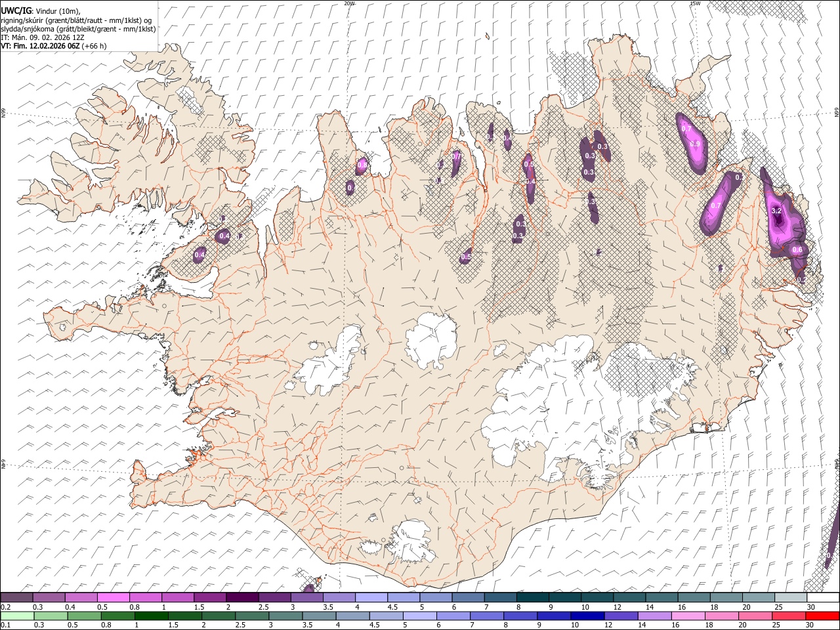Select the light purple 14 swatch, lower legend row

click(x=654, y=616)
